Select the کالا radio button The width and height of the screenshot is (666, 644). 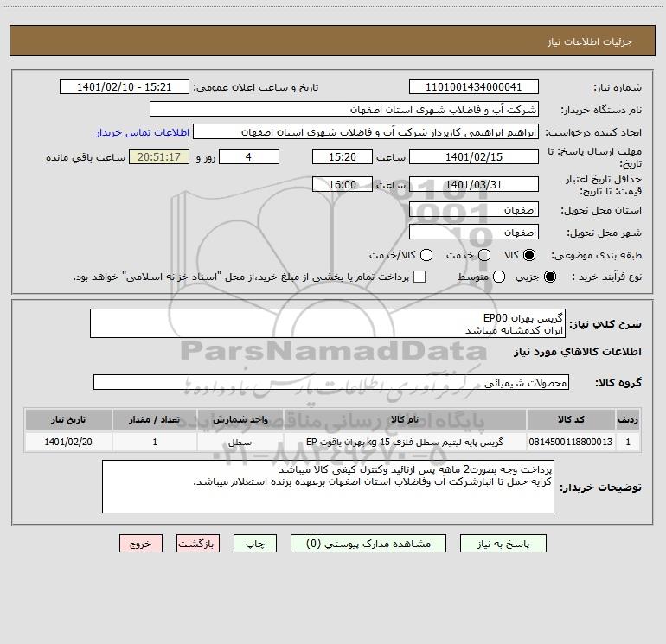coord(529,255)
